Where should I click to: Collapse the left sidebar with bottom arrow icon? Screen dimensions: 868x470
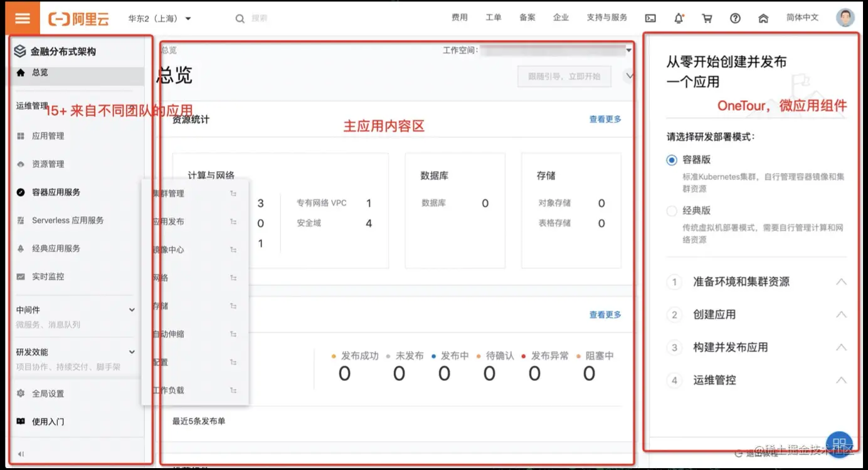pyautogui.click(x=21, y=454)
